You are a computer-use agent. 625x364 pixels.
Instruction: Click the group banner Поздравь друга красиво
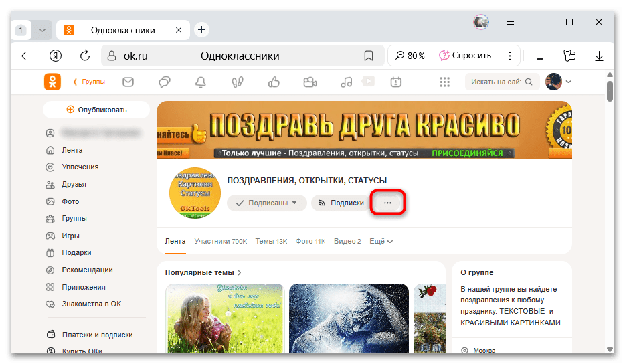pos(364,130)
